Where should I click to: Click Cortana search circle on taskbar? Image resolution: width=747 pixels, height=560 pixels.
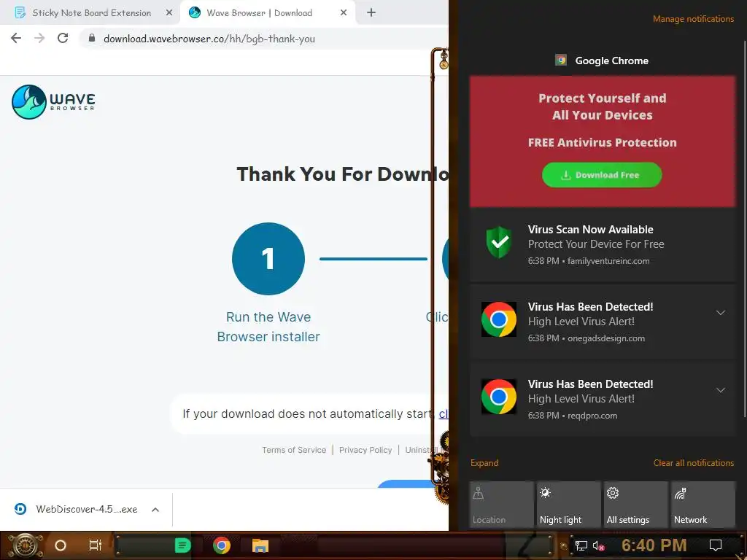pos(61,545)
